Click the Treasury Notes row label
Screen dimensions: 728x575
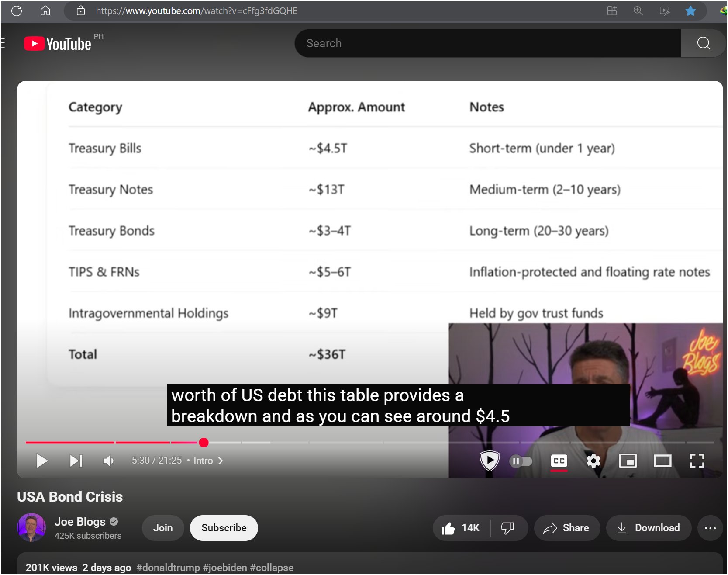point(111,189)
